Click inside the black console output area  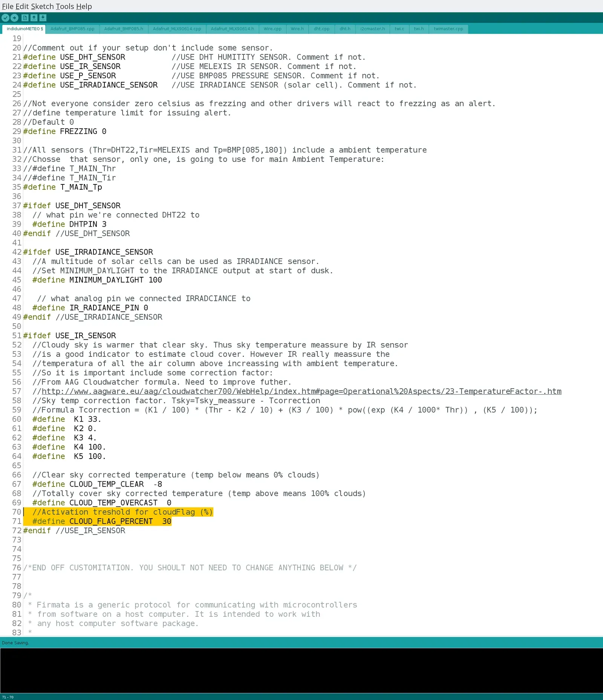[301, 671]
